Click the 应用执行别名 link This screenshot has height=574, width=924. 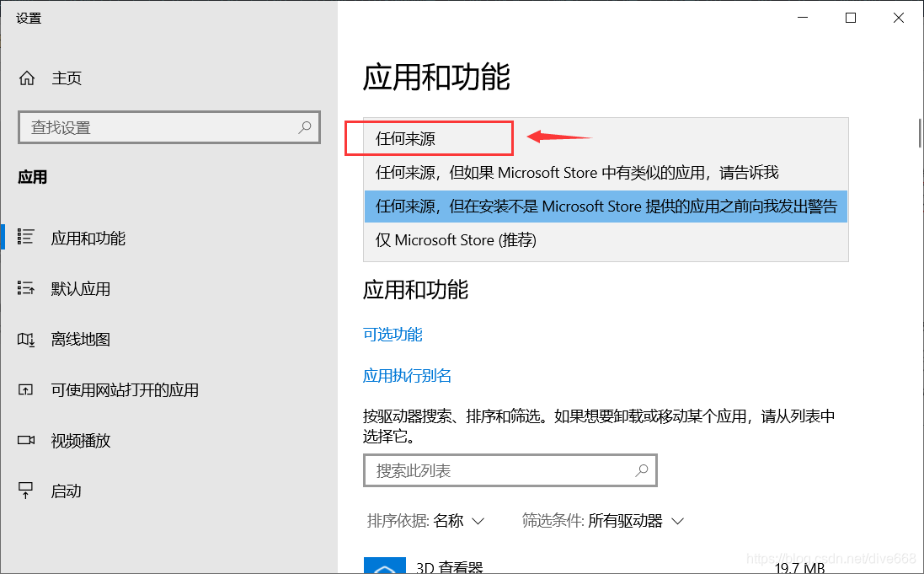click(408, 375)
